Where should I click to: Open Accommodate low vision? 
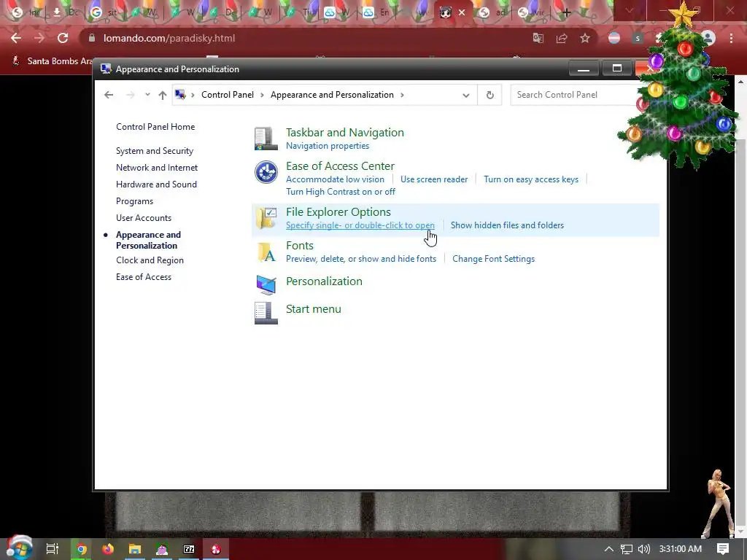[335, 179]
